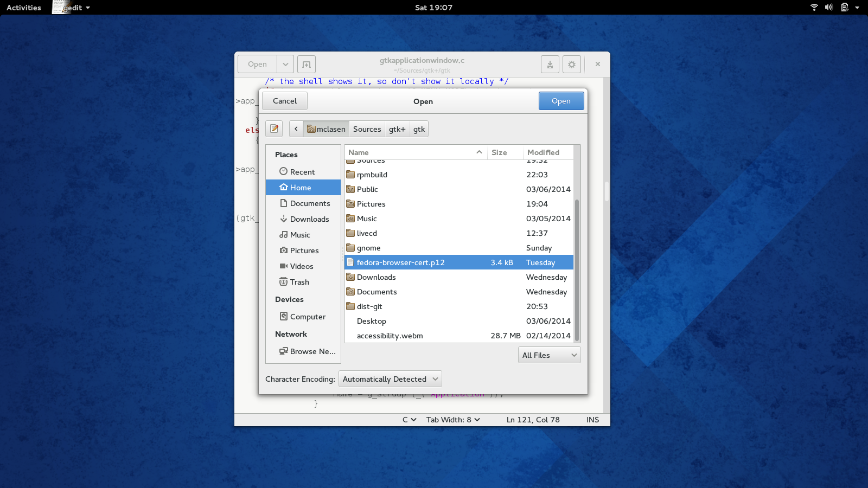Click the save document icon in gedit header
This screenshot has height=488, width=868.
coord(550,64)
